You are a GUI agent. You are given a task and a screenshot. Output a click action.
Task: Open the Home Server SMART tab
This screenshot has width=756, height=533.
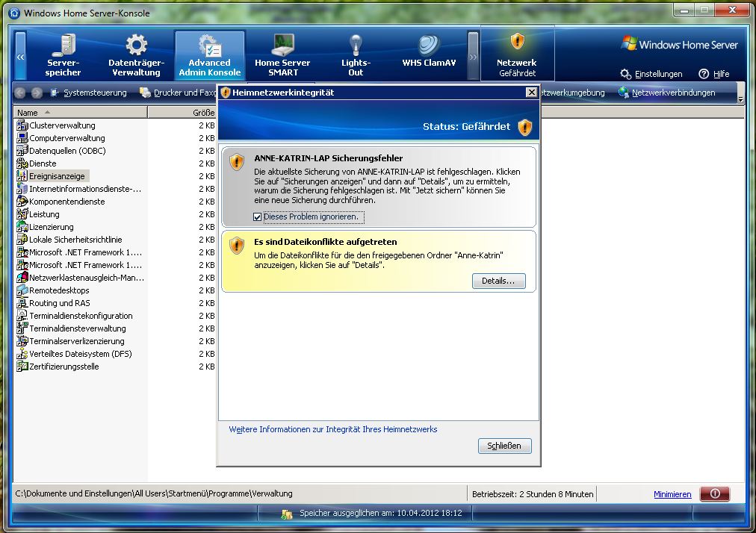[282, 55]
